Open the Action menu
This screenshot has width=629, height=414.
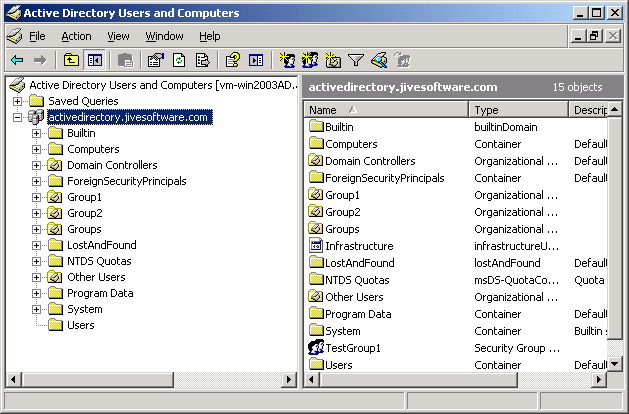point(76,36)
